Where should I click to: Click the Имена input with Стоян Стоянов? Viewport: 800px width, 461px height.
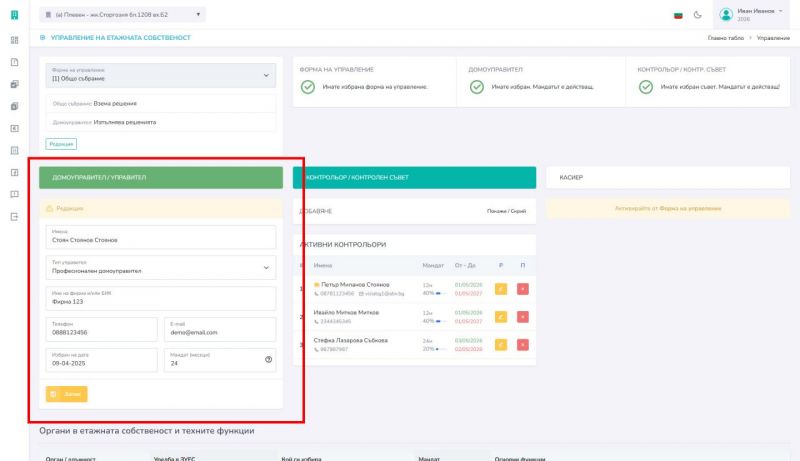click(x=161, y=237)
